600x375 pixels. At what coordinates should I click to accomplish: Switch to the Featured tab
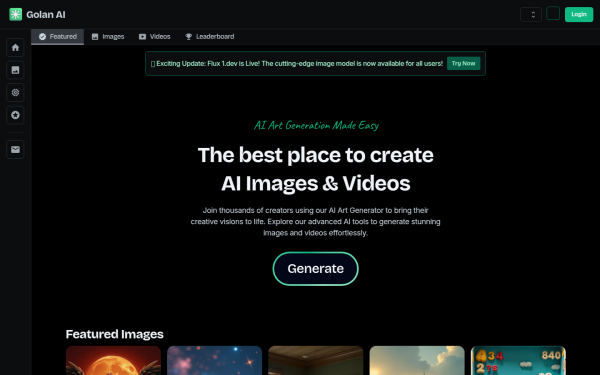point(57,37)
